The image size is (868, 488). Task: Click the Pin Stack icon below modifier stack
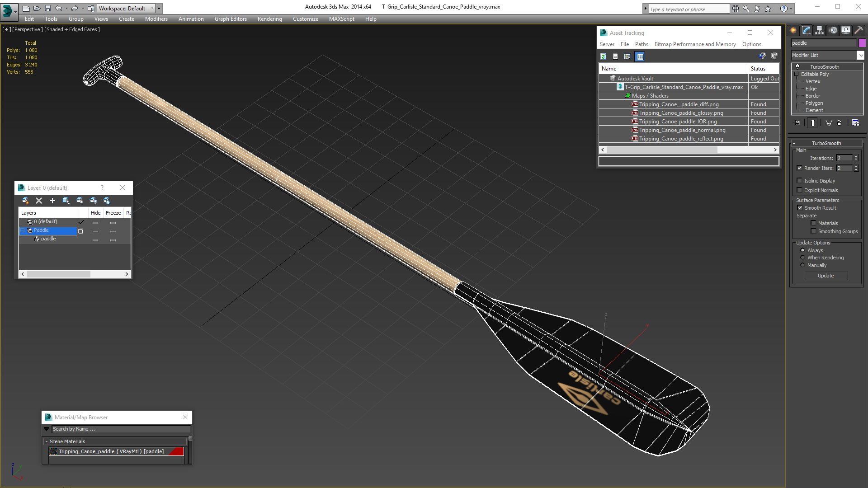(x=797, y=122)
